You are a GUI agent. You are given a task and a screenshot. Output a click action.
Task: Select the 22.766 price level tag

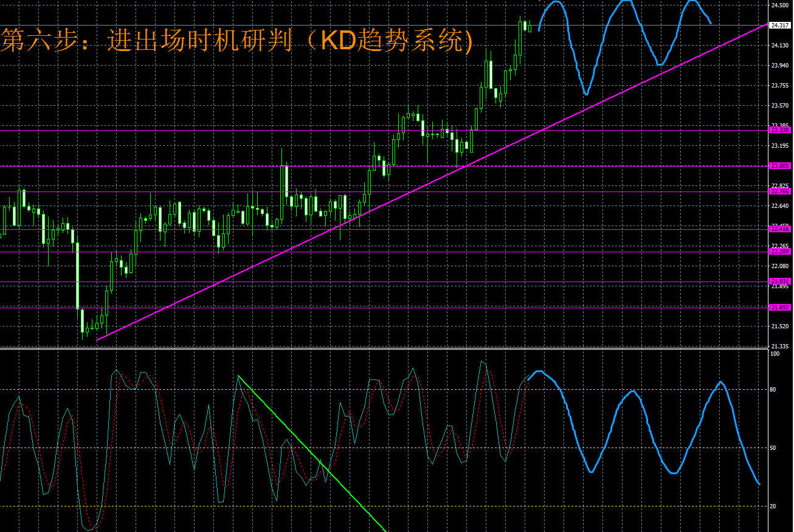[x=779, y=192]
